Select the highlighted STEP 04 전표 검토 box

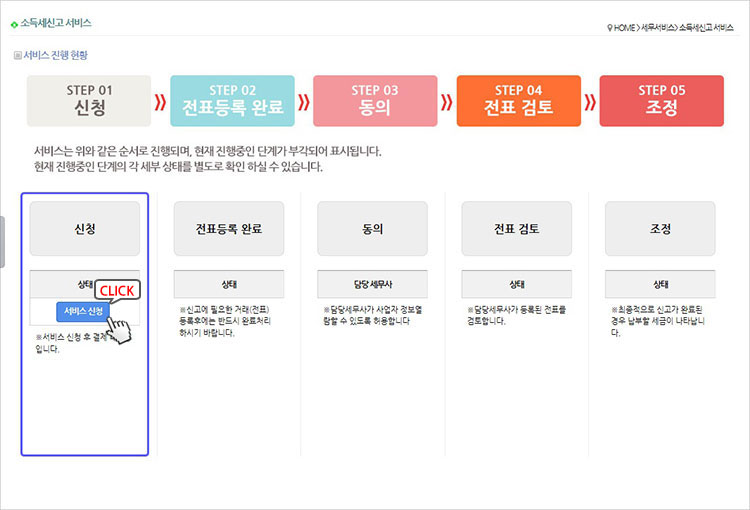518,101
